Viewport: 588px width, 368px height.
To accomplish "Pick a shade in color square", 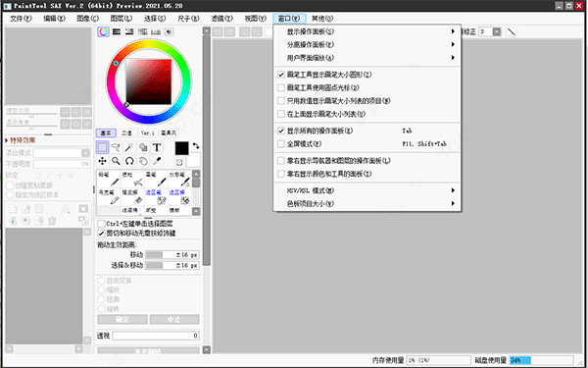I will 149,81.
